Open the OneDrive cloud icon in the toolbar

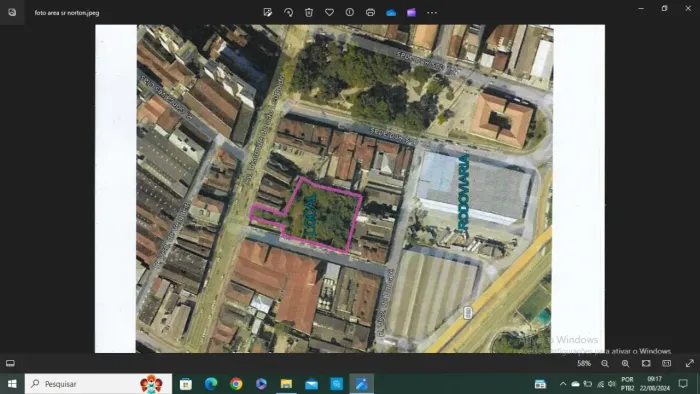point(391,12)
